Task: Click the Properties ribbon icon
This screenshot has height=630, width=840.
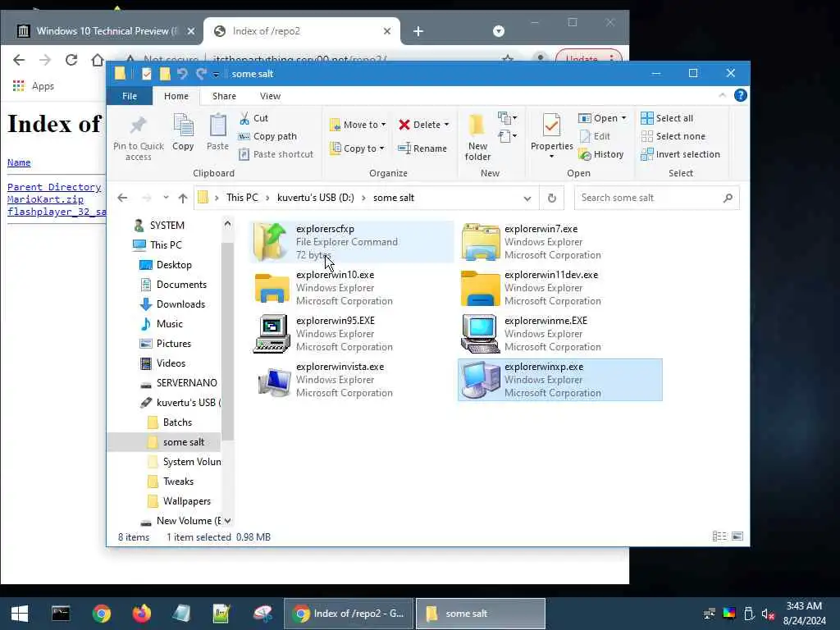Action: [x=551, y=126]
